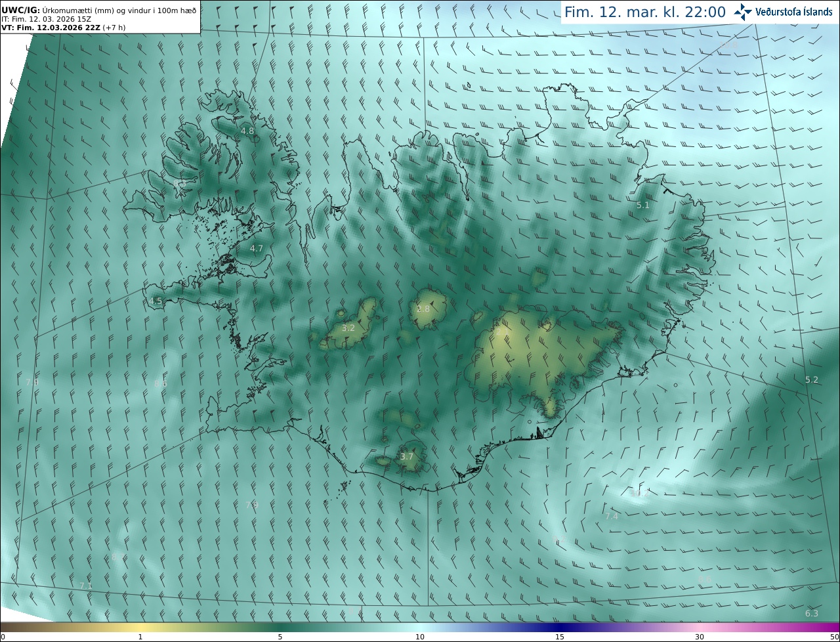Click the 0 label on the color scale
Image resolution: width=840 pixels, height=642 pixels.
3,637
